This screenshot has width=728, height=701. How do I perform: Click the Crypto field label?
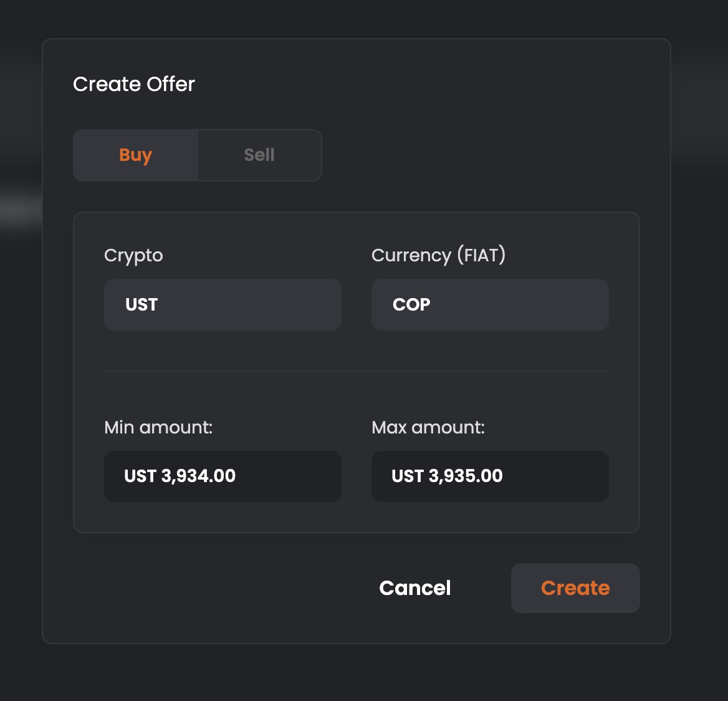tap(133, 255)
